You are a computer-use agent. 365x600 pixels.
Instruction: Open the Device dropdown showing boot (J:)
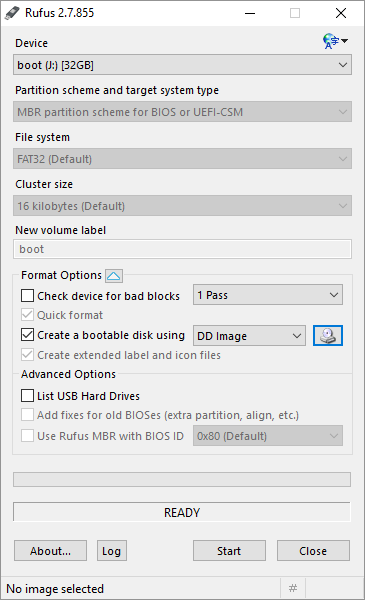182,65
